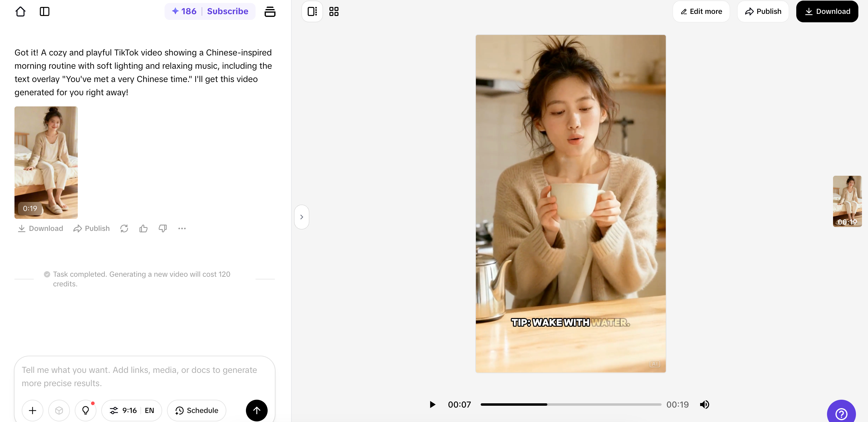Regenerate the video with the refresh icon

pos(124,228)
